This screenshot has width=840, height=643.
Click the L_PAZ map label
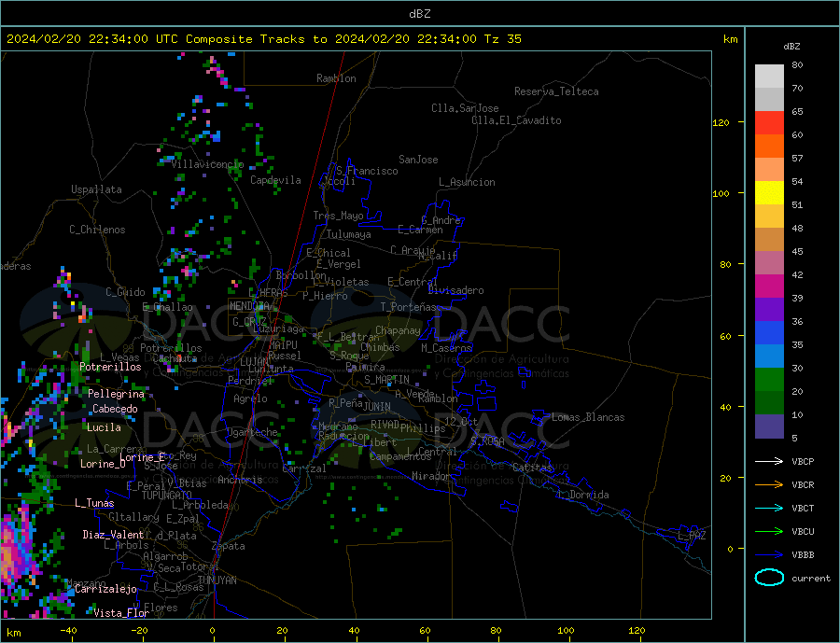click(x=692, y=536)
